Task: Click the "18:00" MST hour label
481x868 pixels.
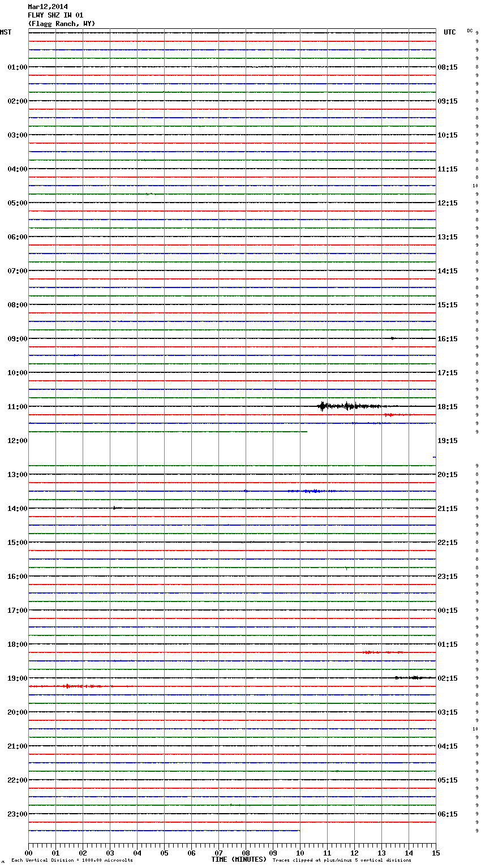Action: pos(17,644)
